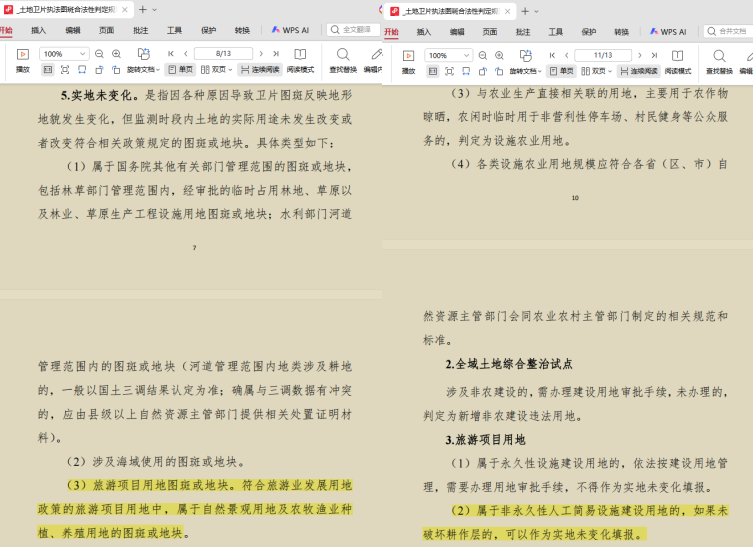
Task: Click WPS AI button in the 8/13 window
Action: [x=290, y=30]
